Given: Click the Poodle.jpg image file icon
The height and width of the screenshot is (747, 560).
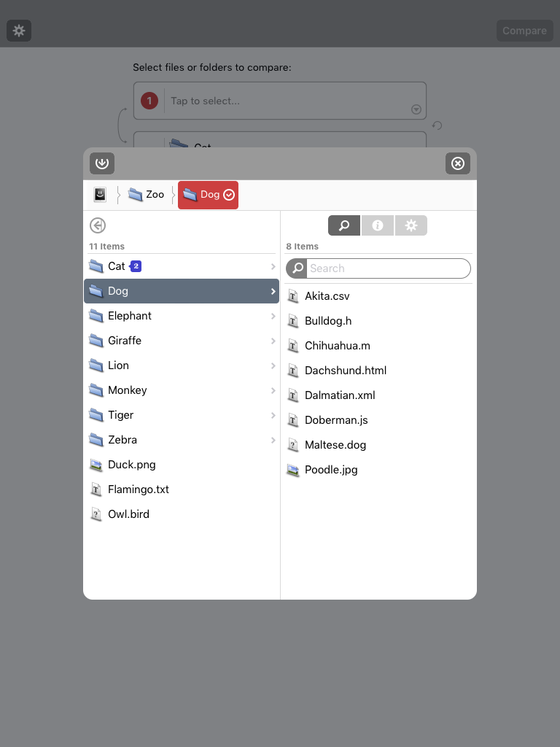Looking at the screenshot, I should click(x=293, y=470).
